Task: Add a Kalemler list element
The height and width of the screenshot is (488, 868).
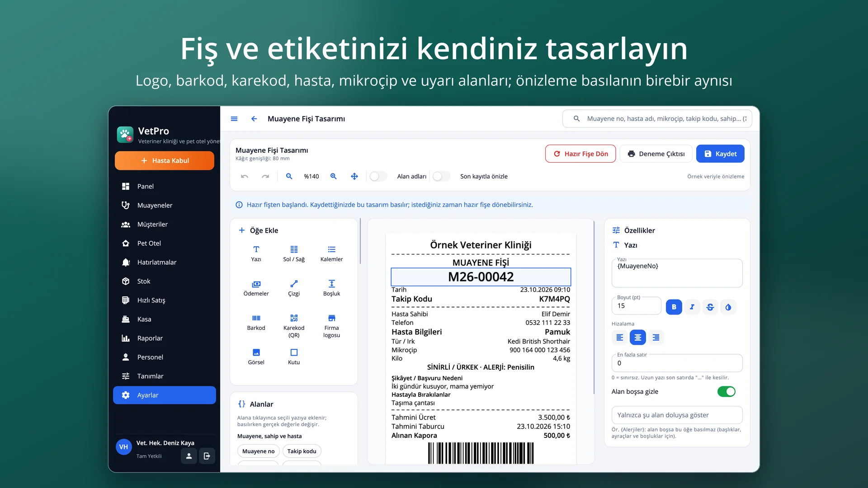Action: (331, 253)
